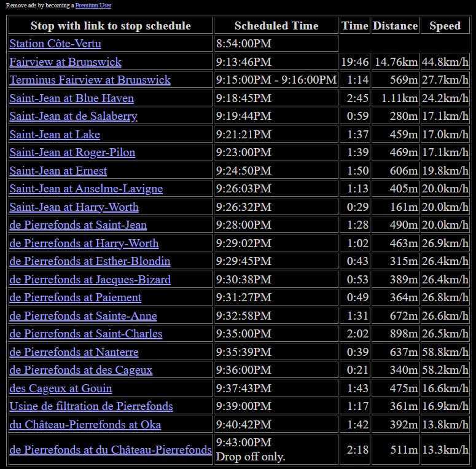476x469 pixels.
Task: Open de Pierrefonds at Sainte-Anne schedule
Action: (x=83, y=316)
